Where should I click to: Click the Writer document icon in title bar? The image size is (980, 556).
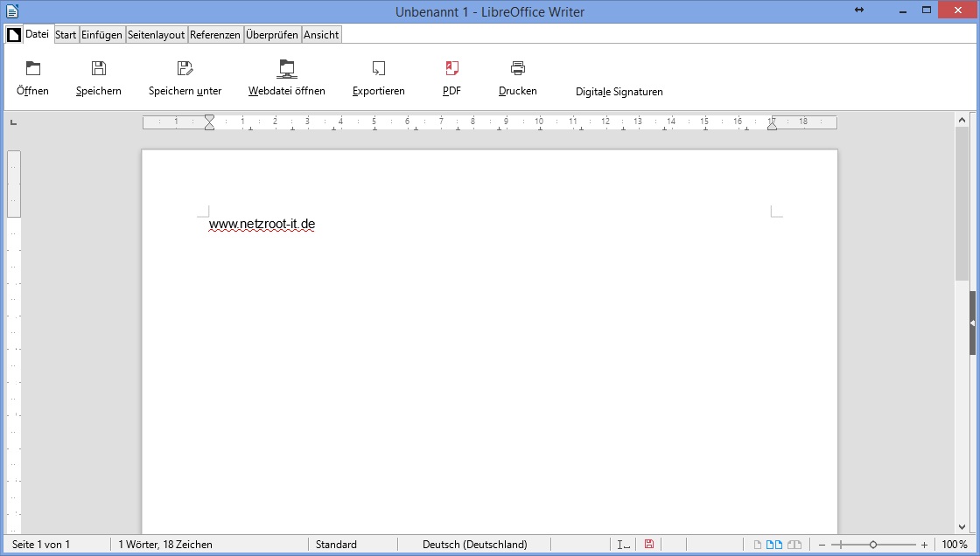[x=12, y=10]
